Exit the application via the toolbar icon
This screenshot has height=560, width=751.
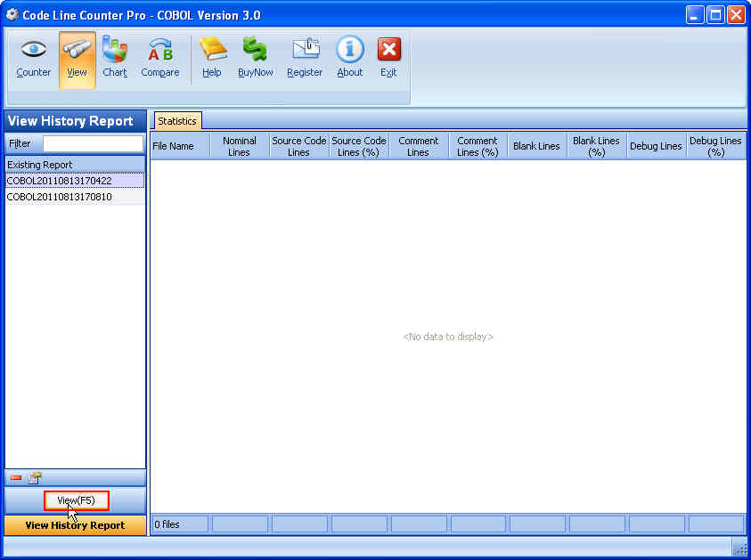(388, 58)
